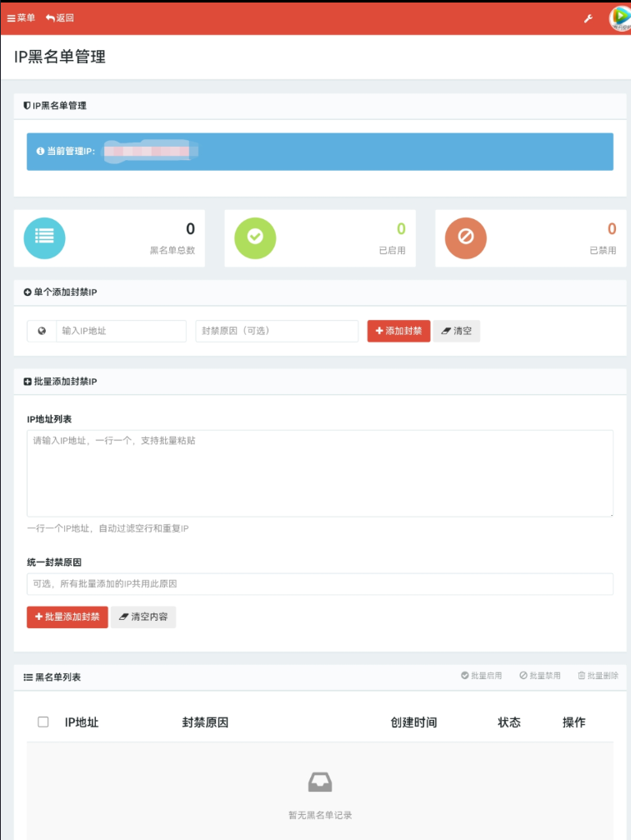Click the green checkmark 已启用 icon
Image resolution: width=631 pixels, height=840 pixels.
pos(255,237)
